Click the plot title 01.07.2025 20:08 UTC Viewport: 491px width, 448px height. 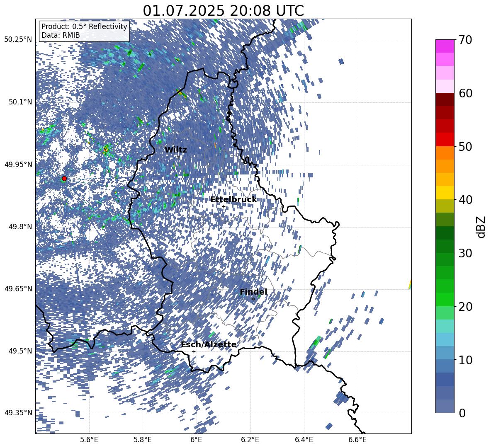tap(223, 11)
